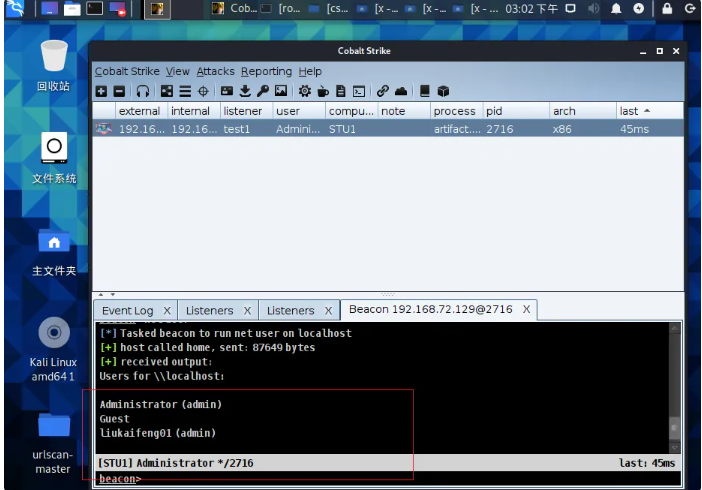
Task: Close the Beacon 192.168.72.129@2716 tab
Action: click(526, 309)
